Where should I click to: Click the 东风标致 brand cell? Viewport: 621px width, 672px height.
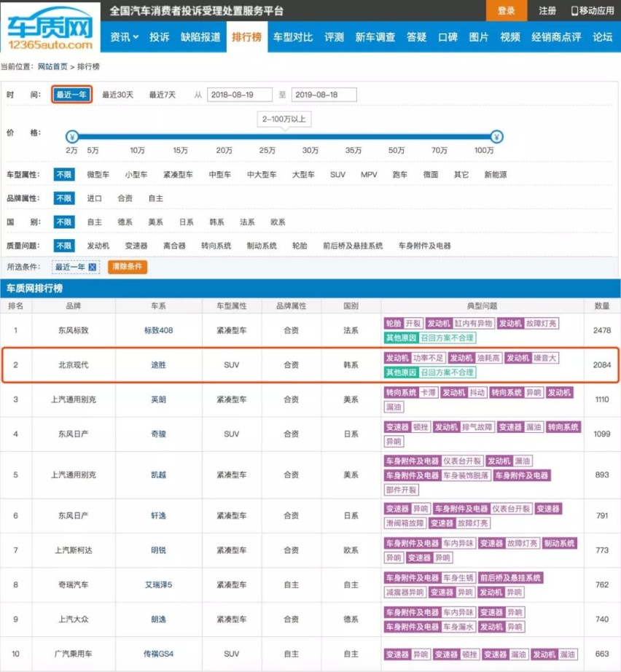[74, 330]
